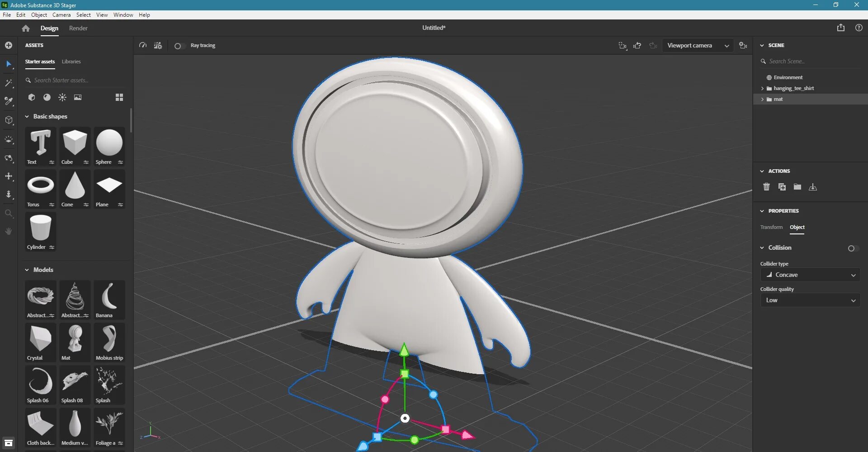Click the pink X-axis scale square handle
The image size is (868, 452).
pyautogui.click(x=445, y=429)
